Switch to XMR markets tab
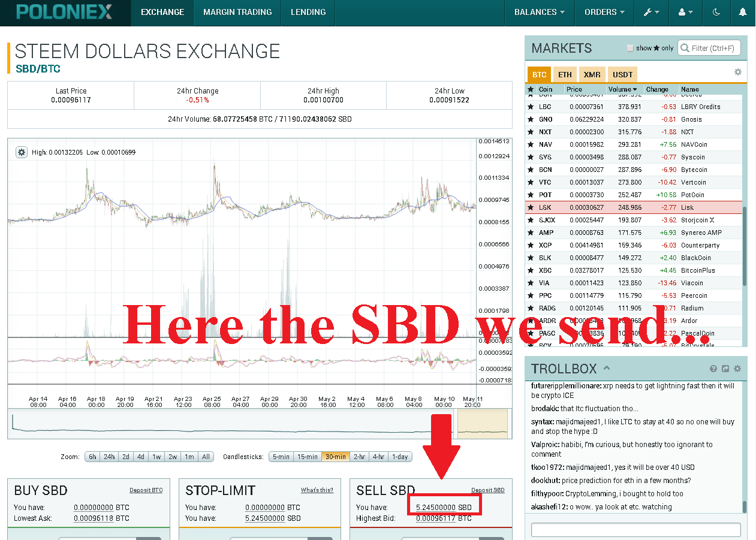Viewport: 756px width, 540px height. point(592,75)
